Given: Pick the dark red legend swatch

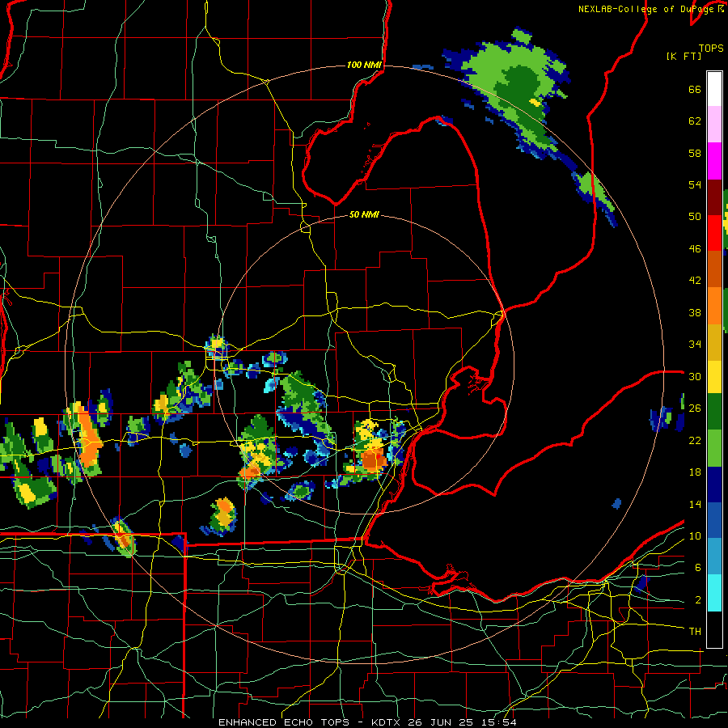Looking at the screenshot, I should pyautogui.click(x=714, y=197).
